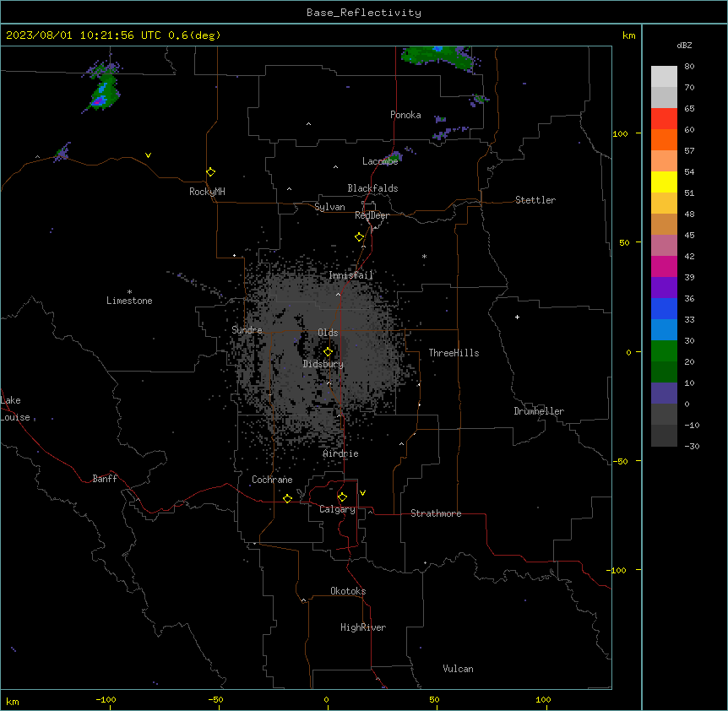
Task: Click the timestamp 2023/08/01 10:21:56 UTC
Action: (83, 35)
